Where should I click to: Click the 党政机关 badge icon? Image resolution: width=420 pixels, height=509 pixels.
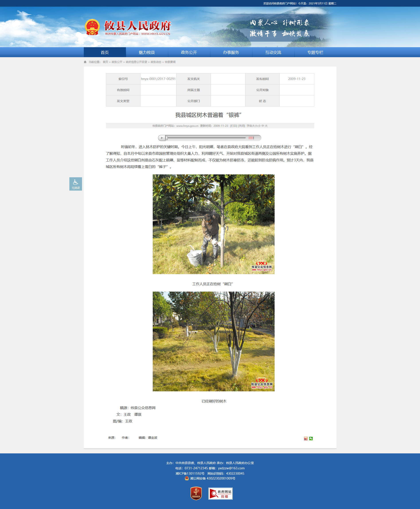[x=196, y=493]
